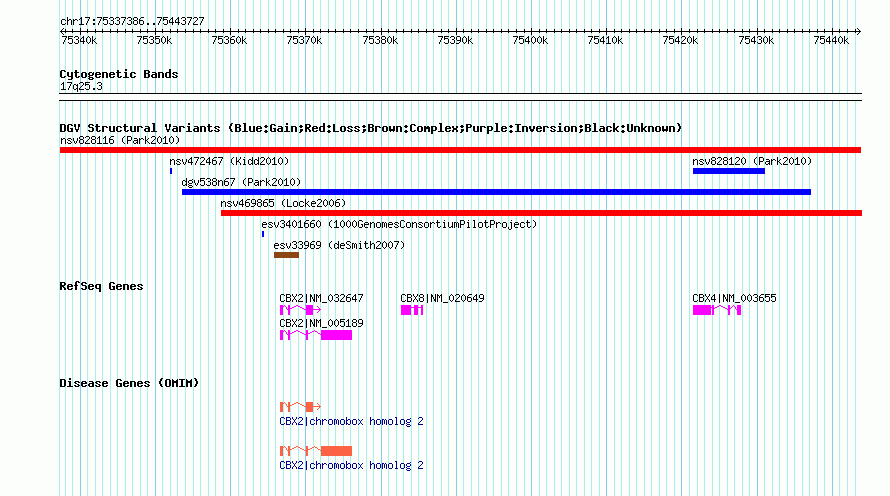This screenshot has height=496, width=890.
Task: Click the 75400k ruler tick label
Action: [530, 40]
